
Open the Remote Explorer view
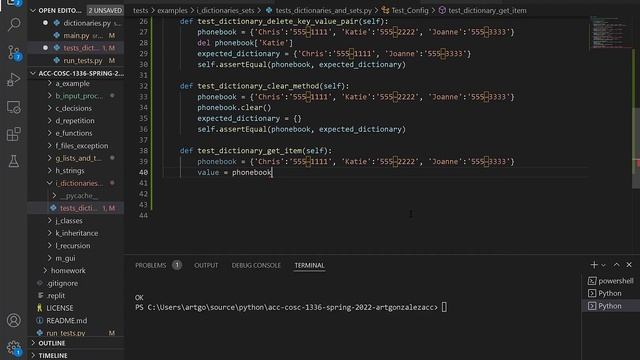pyautogui.click(x=14, y=107)
